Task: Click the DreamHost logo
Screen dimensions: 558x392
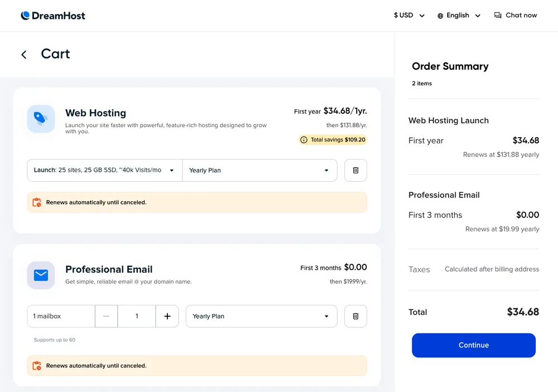Action: (53, 16)
